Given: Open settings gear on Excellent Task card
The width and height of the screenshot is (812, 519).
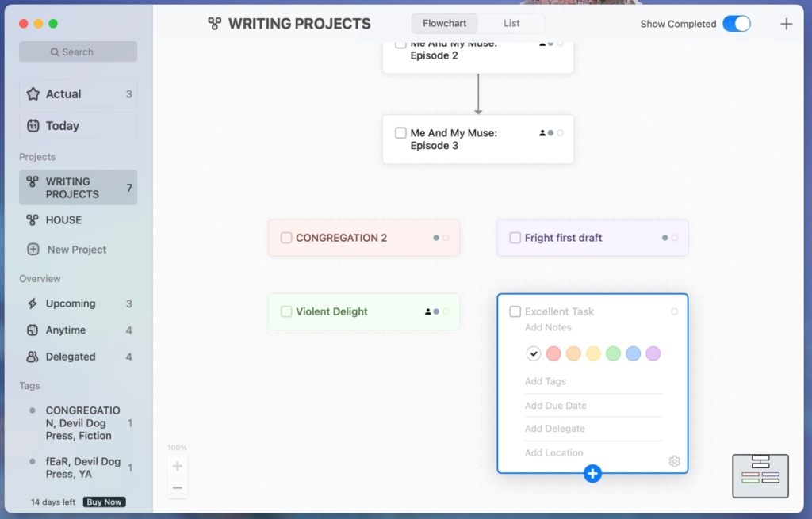Looking at the screenshot, I should pyautogui.click(x=674, y=461).
